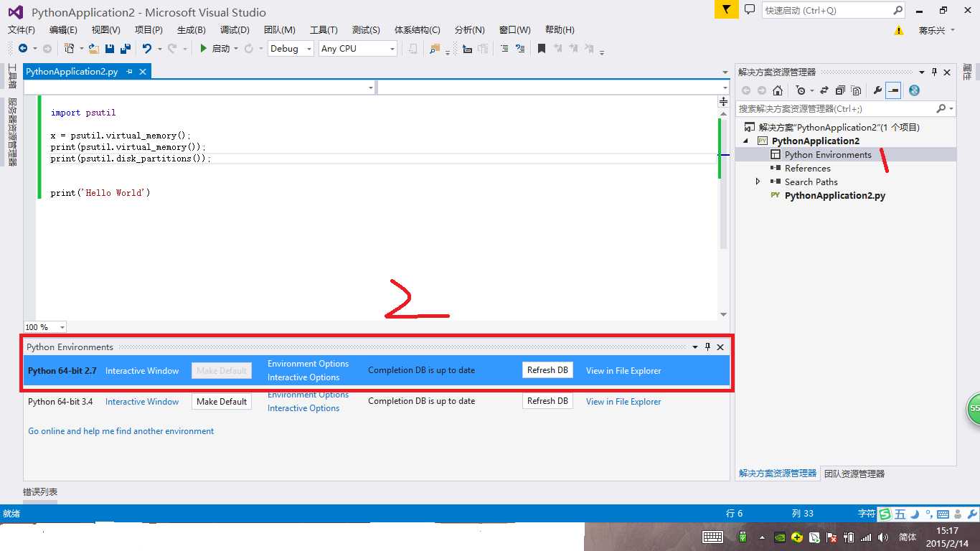Click the Solution Explorer Home icon
980x551 pixels.
point(777,90)
